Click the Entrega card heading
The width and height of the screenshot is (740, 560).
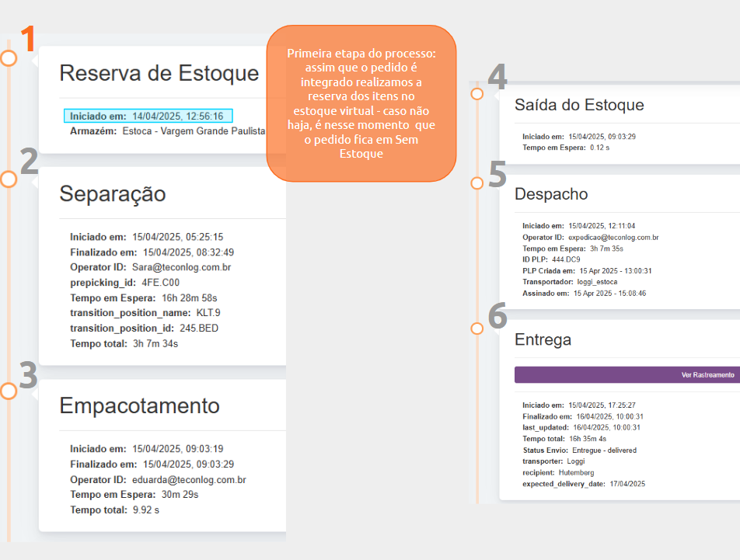pyautogui.click(x=543, y=339)
